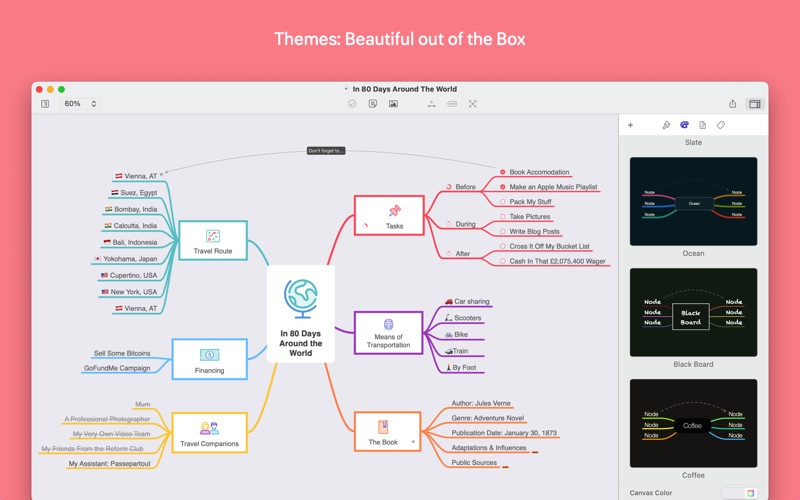Click the train sticker in Means of Transportation
This screenshot has height=500, width=800.
388,324
